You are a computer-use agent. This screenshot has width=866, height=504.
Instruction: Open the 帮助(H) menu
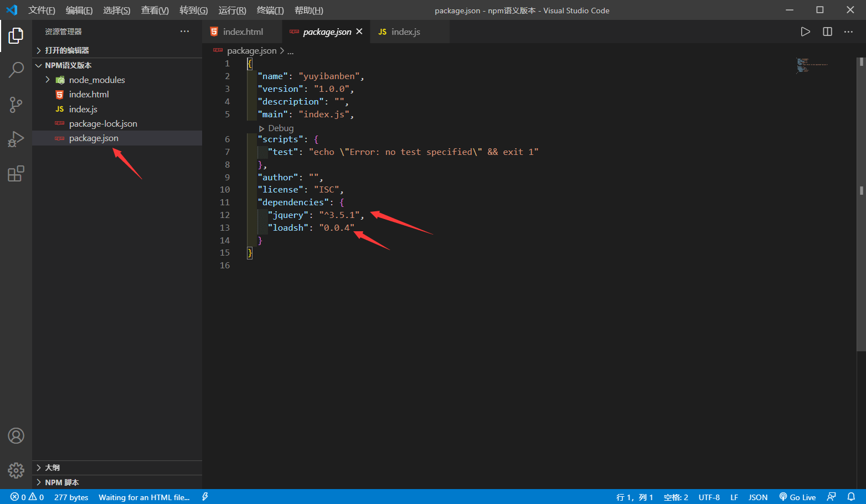point(309,10)
